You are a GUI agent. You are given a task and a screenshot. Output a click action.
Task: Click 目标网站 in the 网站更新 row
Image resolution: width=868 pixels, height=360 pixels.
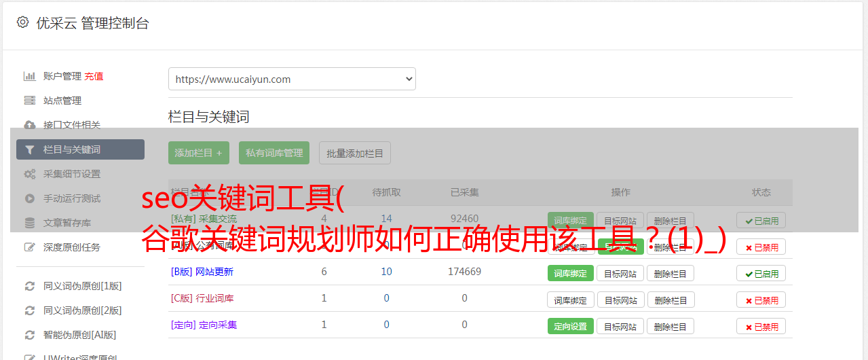pyautogui.click(x=620, y=273)
